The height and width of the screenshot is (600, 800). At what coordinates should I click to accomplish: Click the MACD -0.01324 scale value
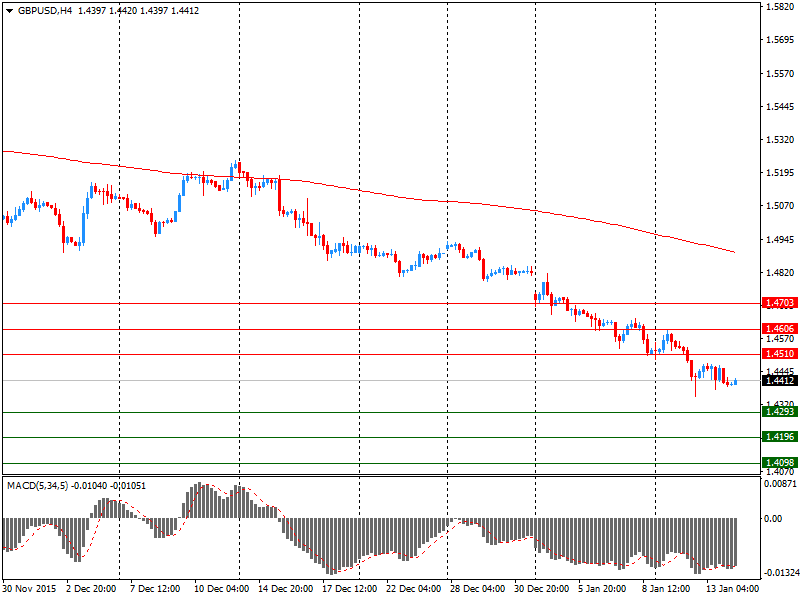781,572
